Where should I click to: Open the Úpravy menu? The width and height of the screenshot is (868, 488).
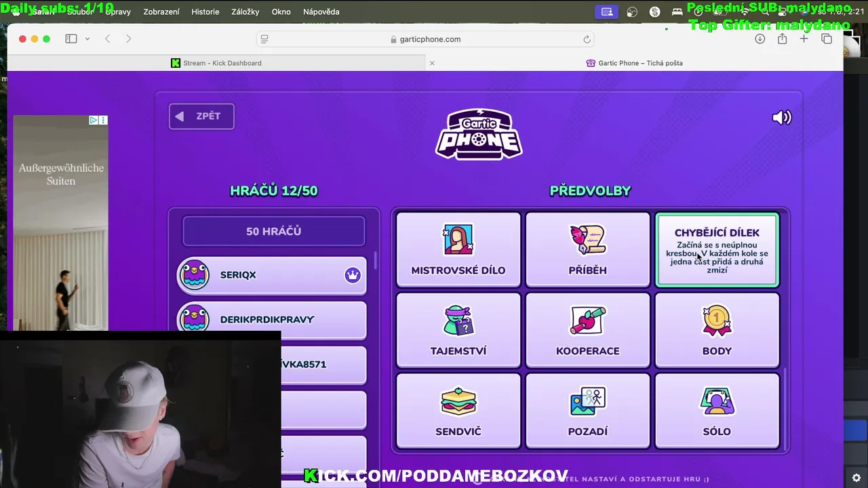click(x=118, y=12)
